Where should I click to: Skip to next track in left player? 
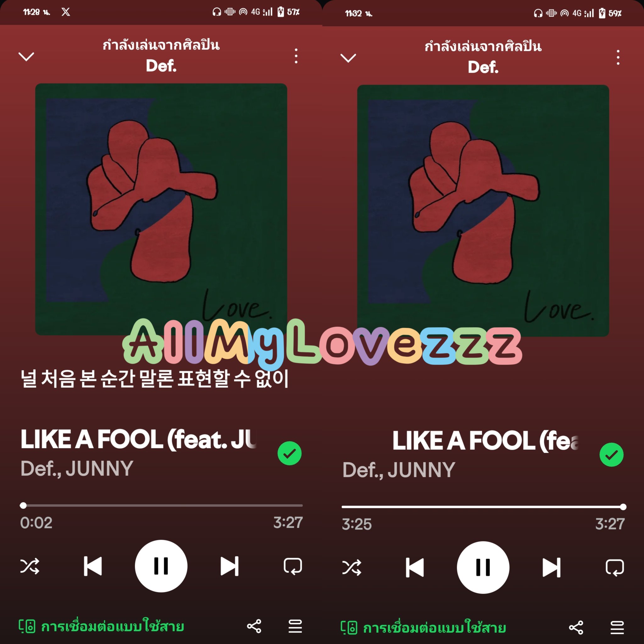(230, 566)
